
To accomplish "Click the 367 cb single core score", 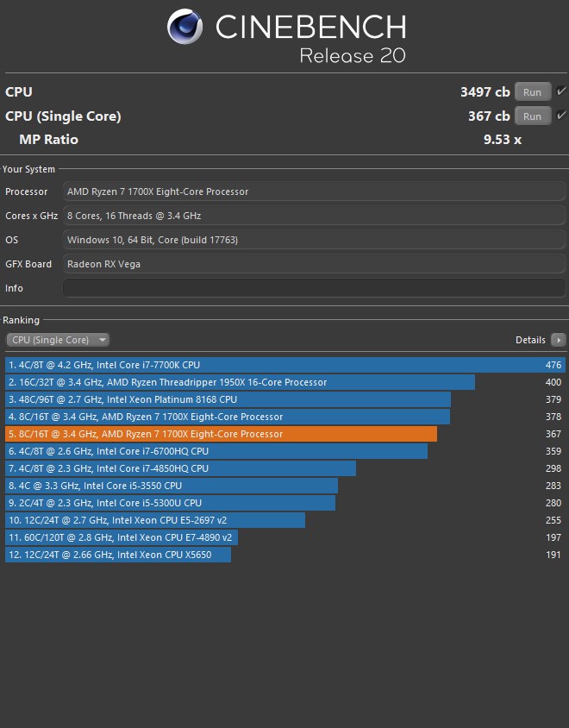I will click(489, 116).
